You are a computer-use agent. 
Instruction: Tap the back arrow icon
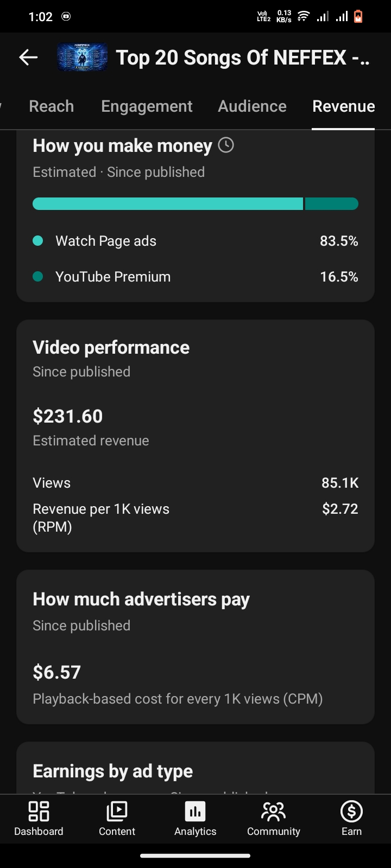coord(28,58)
